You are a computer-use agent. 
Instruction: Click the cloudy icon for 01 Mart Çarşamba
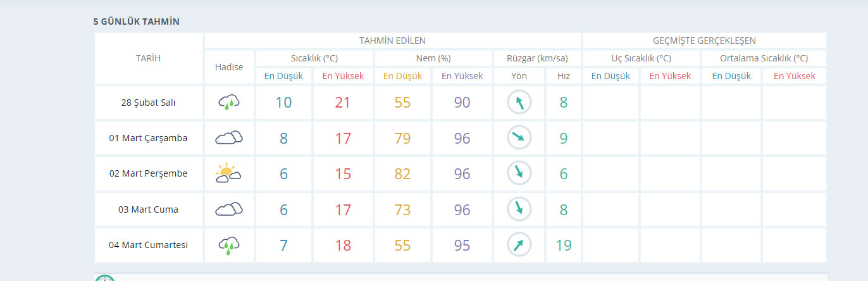229,137
